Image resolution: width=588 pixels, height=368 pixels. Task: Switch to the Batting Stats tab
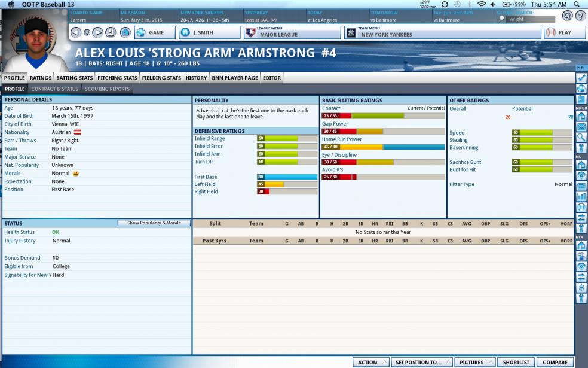pos(74,78)
